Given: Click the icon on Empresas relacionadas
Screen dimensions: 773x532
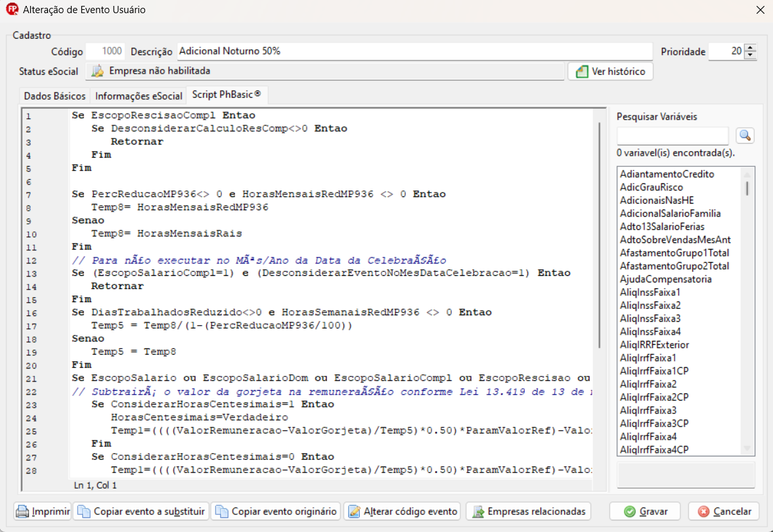Looking at the screenshot, I should coord(477,512).
